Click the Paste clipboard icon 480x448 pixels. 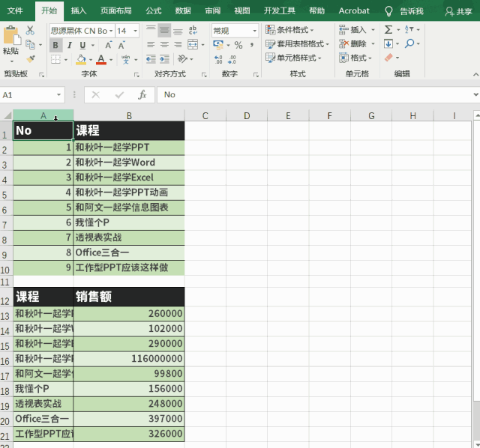tap(12, 36)
